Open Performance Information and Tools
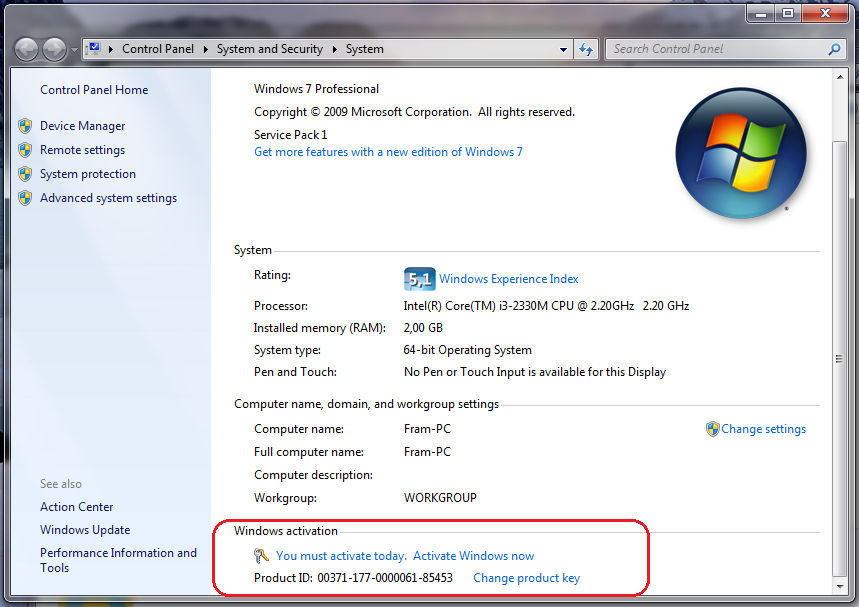This screenshot has width=859, height=607. [118, 560]
